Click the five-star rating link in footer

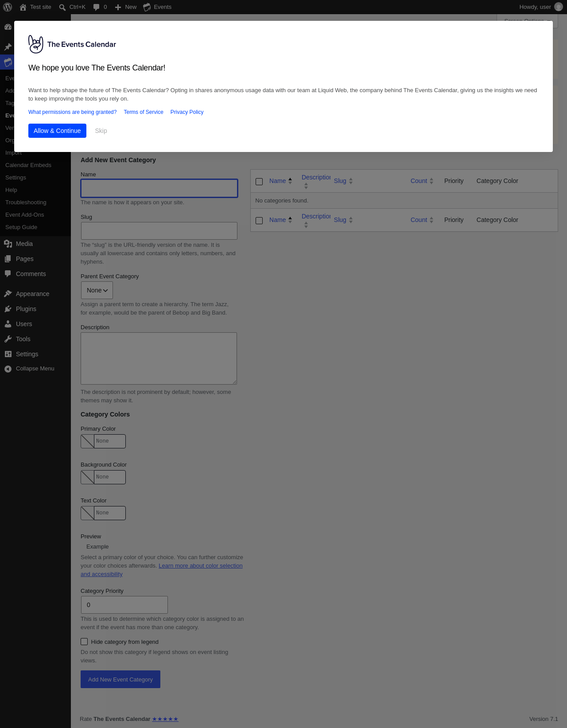(x=165, y=719)
